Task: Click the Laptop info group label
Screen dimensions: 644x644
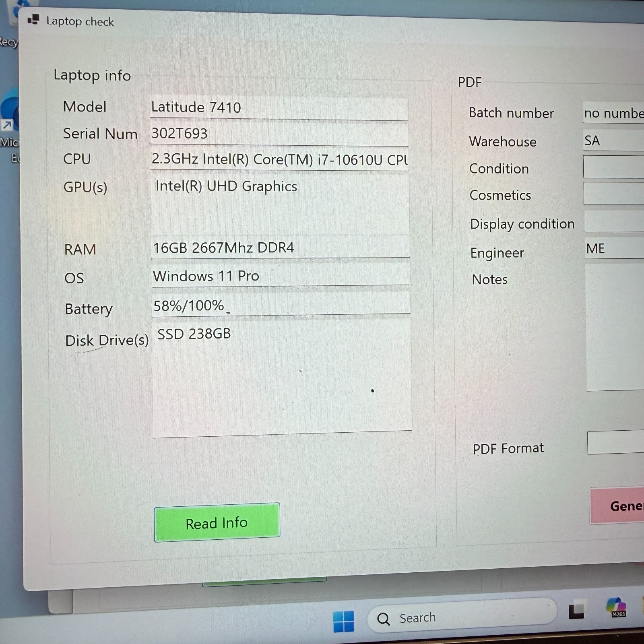Action: 92,75
